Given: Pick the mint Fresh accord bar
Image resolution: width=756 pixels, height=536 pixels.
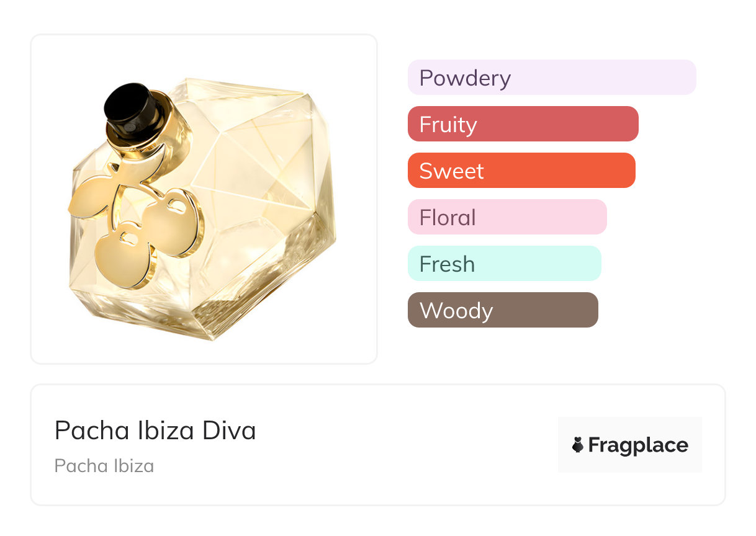Looking at the screenshot, I should 504,264.
